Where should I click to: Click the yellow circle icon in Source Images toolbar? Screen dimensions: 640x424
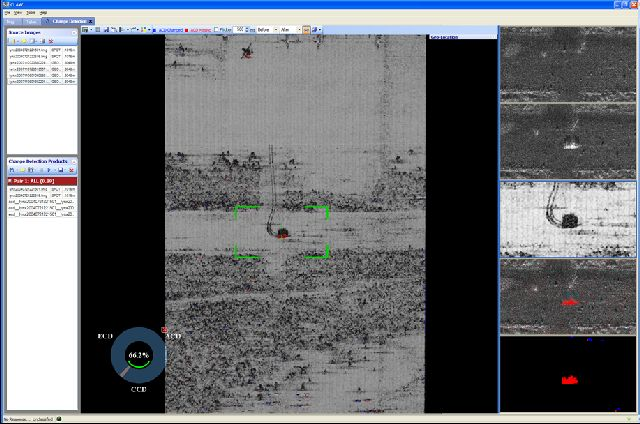click(x=24, y=41)
